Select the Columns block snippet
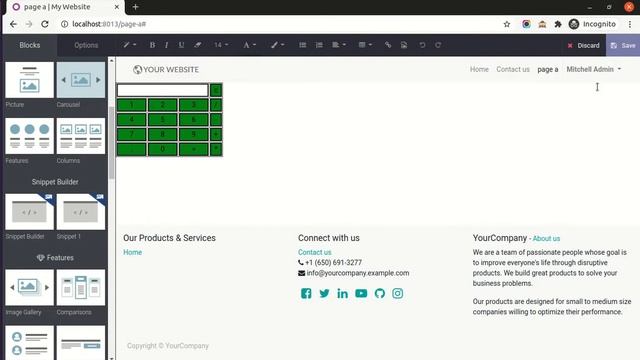 click(81, 136)
